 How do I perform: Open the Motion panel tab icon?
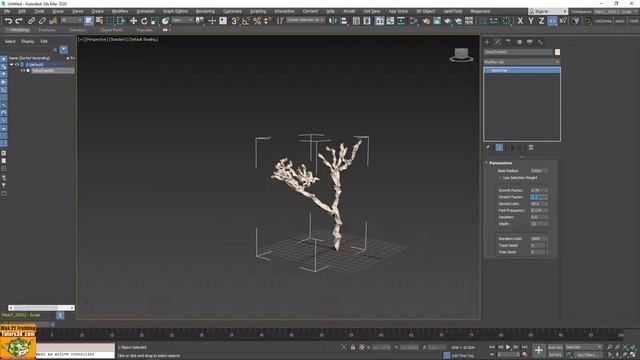(x=519, y=42)
